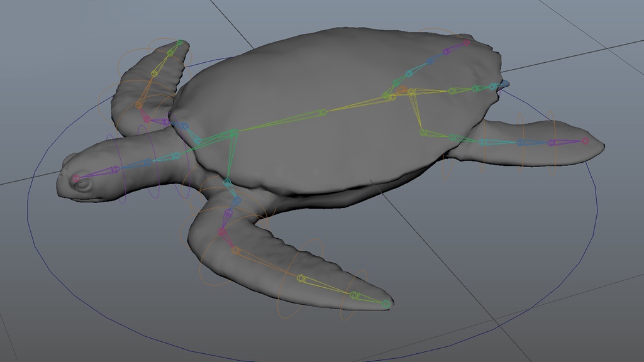The image size is (644, 362).
Task: Select the orange hip joint near the shell rear
Action: [402, 90]
